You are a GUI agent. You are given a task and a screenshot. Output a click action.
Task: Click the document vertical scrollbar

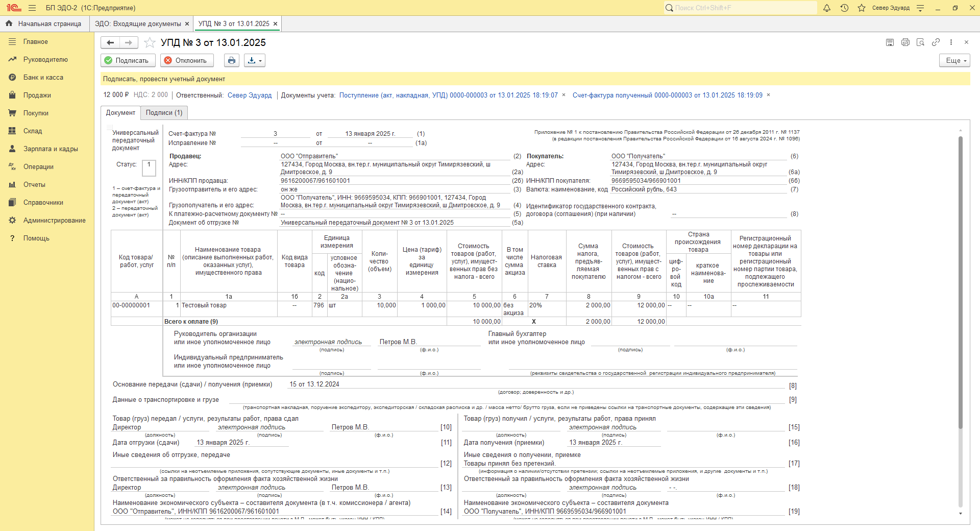[x=960, y=281]
